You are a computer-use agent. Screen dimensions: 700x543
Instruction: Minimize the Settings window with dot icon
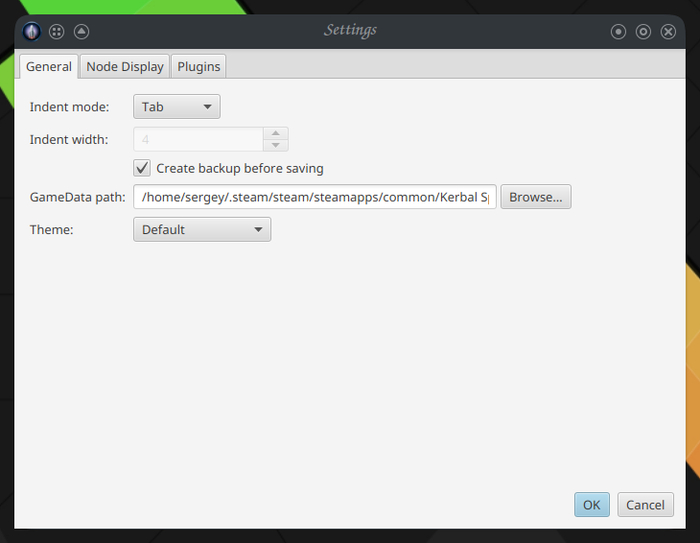pos(618,32)
